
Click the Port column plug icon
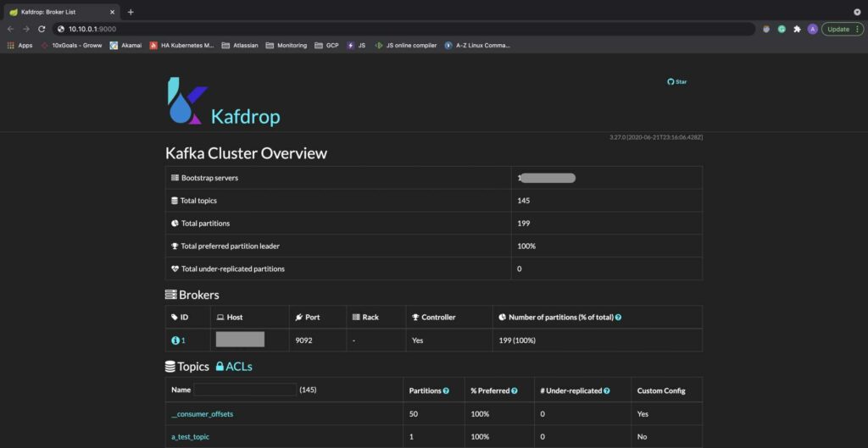(x=299, y=318)
